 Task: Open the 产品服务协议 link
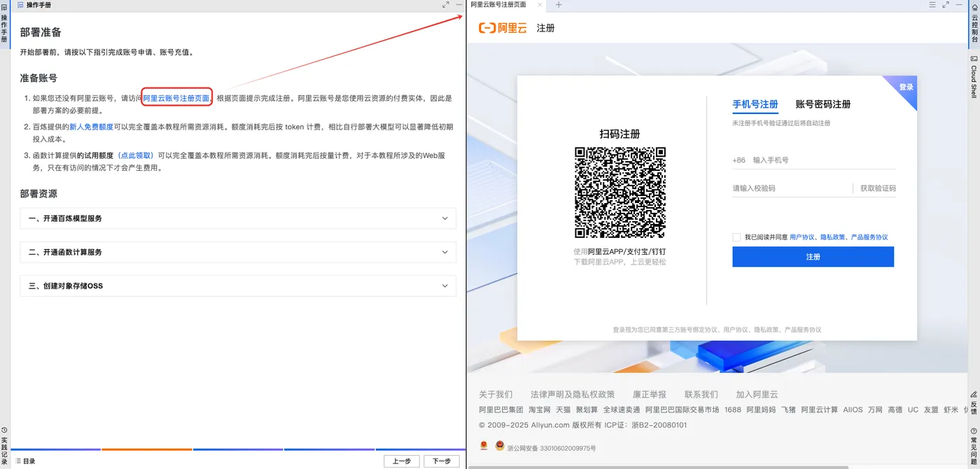pyautogui.click(x=869, y=237)
